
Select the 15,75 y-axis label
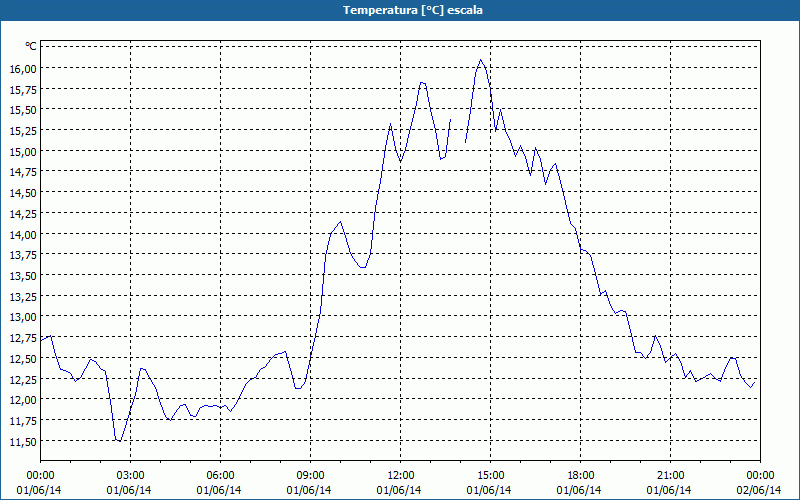(x=23, y=89)
